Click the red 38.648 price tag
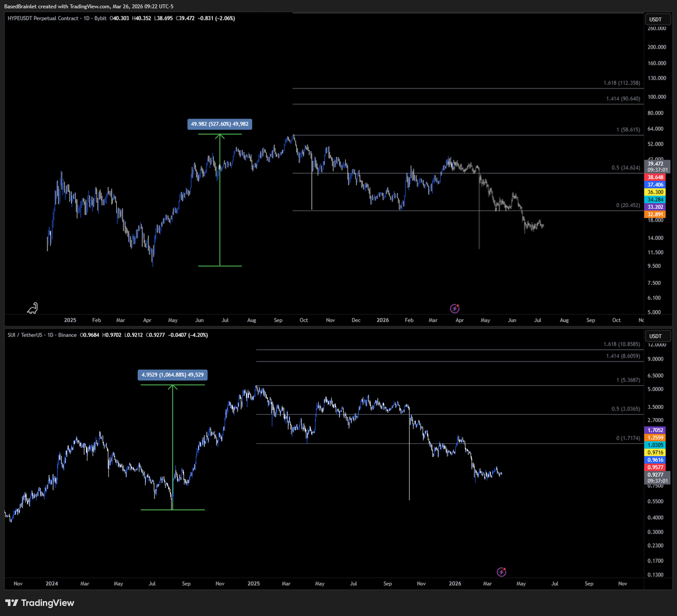Viewport: 677px width, 616px height. (x=656, y=177)
